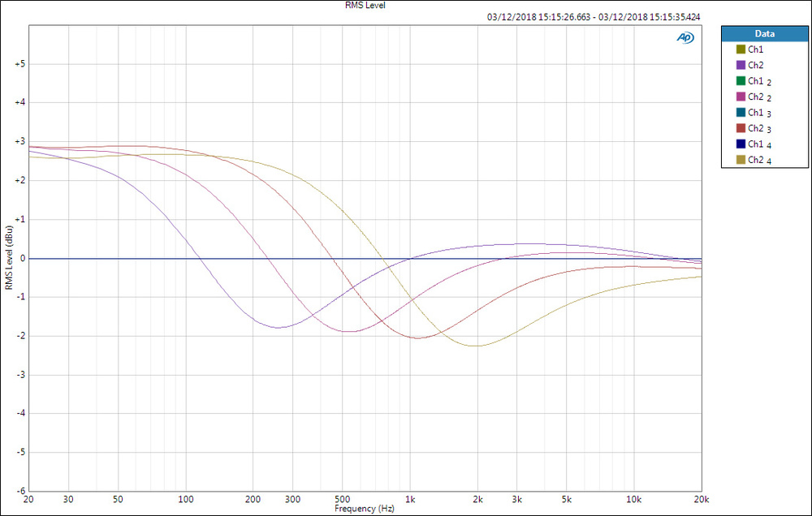Toggle display of the Ch1 2 curve
This screenshot has width=812, height=516.
click(x=755, y=80)
